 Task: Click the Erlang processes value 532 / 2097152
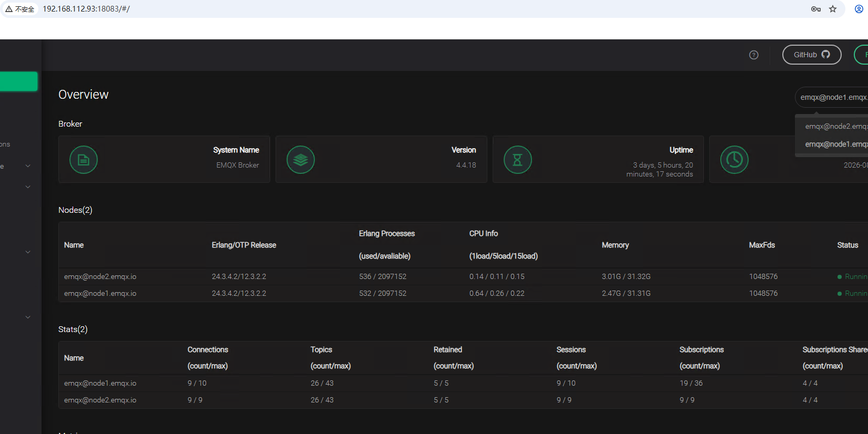coord(383,293)
